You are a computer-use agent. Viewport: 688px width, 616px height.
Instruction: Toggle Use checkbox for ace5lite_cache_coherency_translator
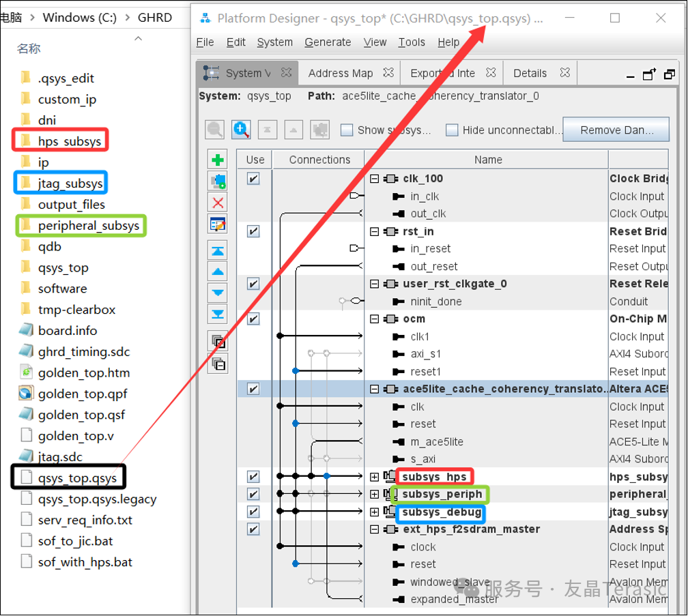click(253, 389)
